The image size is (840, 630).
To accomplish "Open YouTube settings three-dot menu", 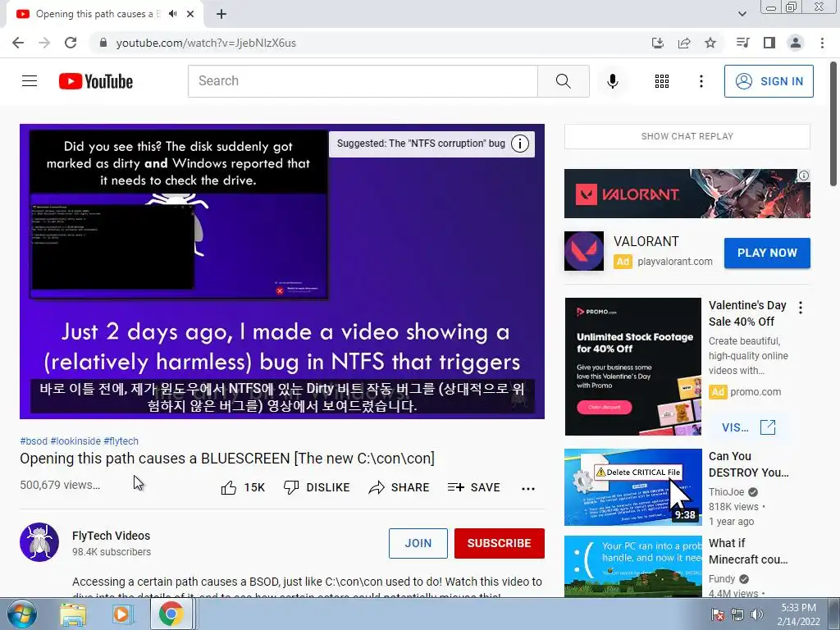I will point(701,81).
